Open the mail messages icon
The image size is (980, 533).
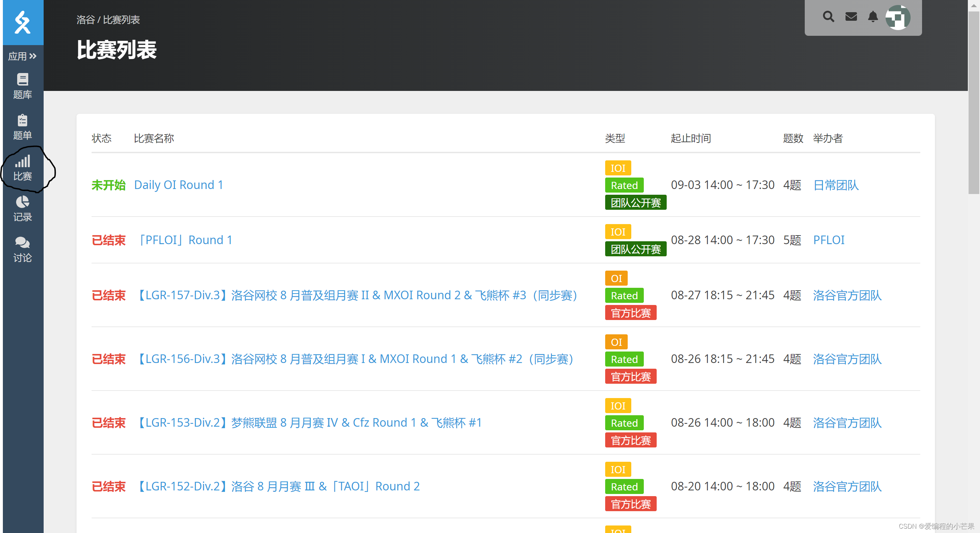pos(851,17)
